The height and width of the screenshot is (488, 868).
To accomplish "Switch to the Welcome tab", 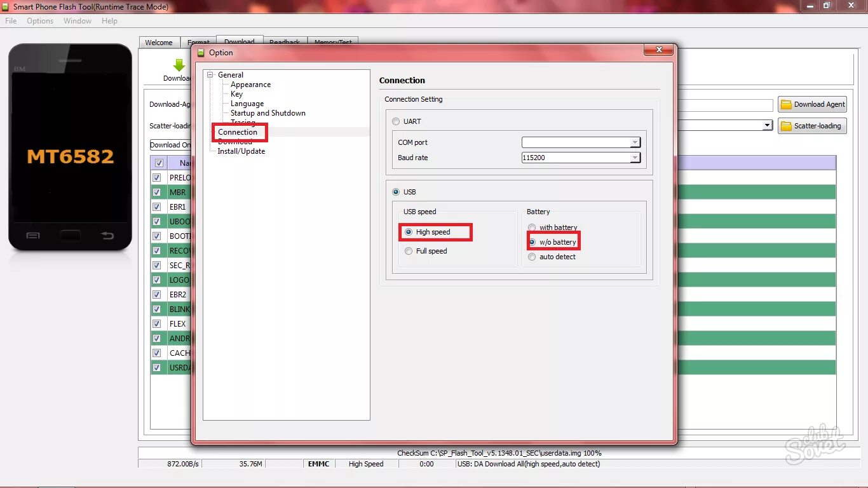I will 159,43.
